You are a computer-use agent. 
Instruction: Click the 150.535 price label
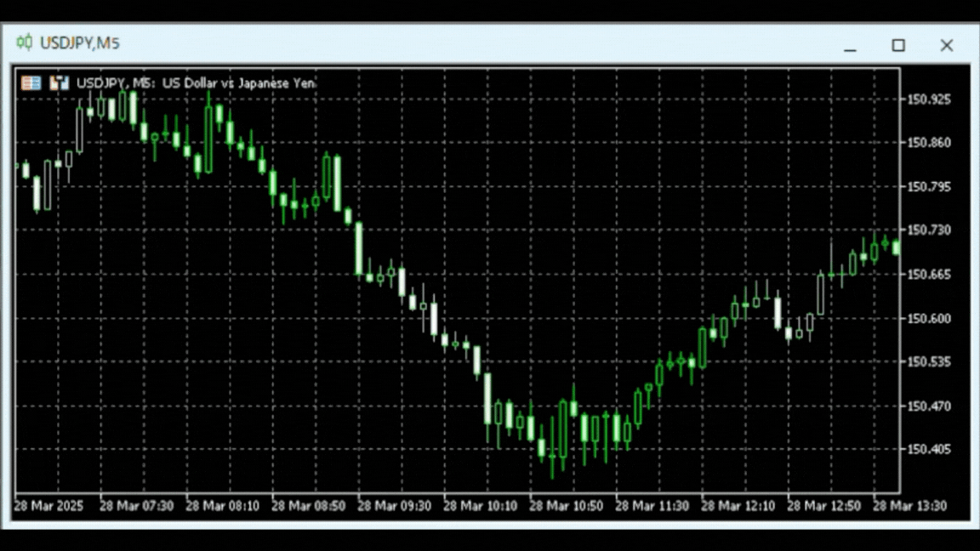pos(929,361)
